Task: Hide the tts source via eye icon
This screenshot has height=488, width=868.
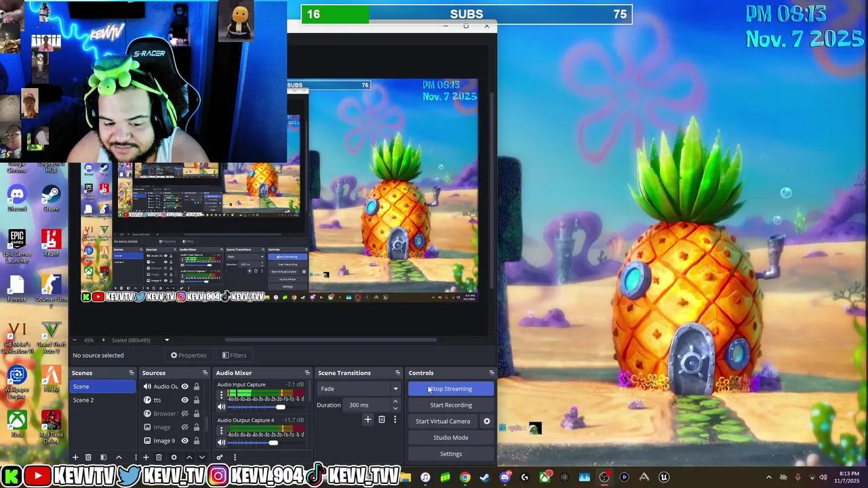Action: click(184, 400)
